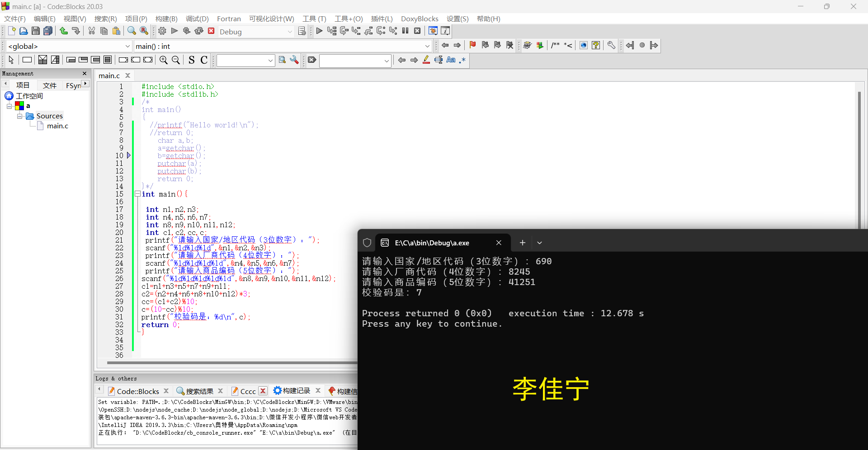Open Replace dialog icon
This screenshot has width=868, height=450.
[144, 31]
